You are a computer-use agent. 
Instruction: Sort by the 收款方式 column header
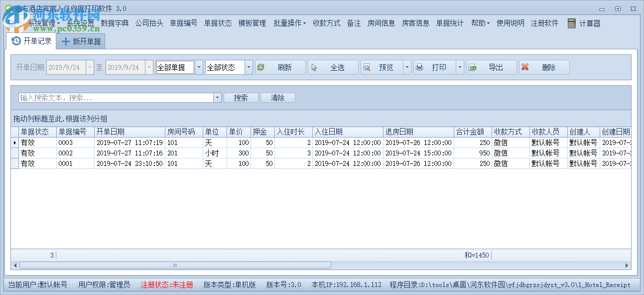[x=511, y=132]
